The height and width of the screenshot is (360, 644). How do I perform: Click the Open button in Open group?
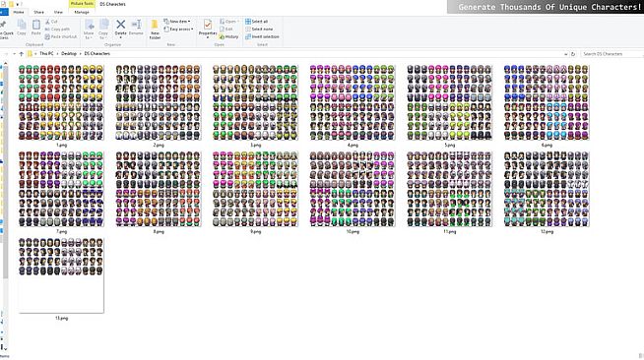228,22
